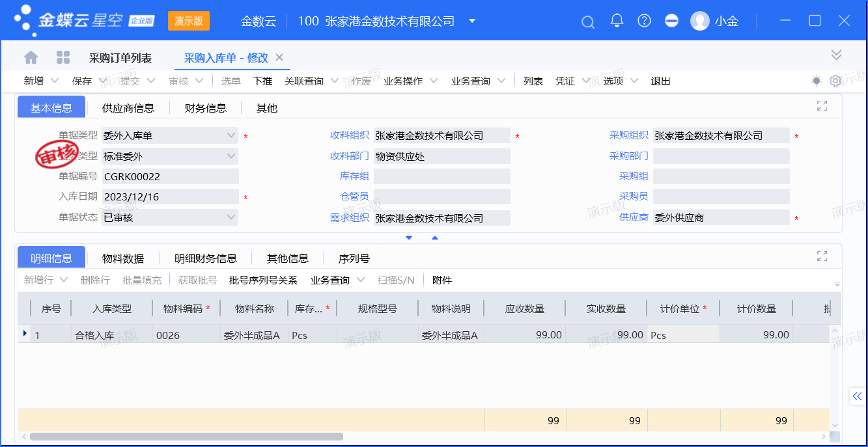
Task: Expand header section with down triangle
Action: (409, 238)
